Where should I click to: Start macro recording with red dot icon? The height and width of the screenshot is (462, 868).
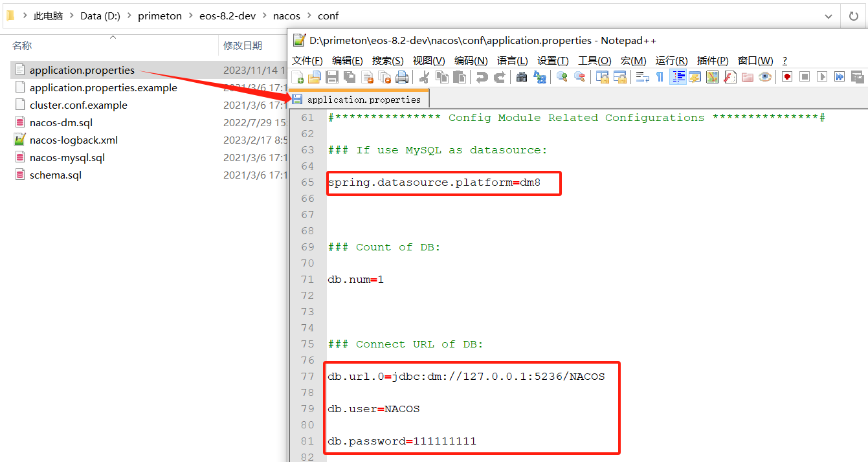(787, 78)
